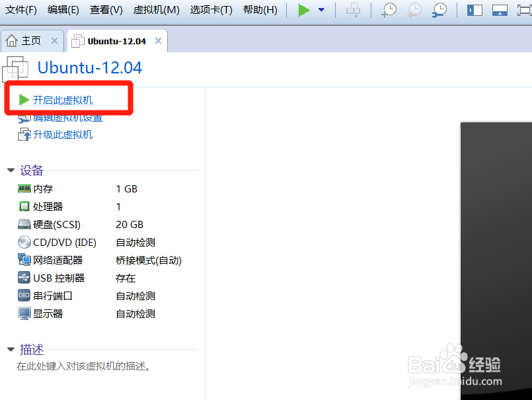Open the 编辑(E) menu
Viewport: 532px width, 400px height.
[x=63, y=10]
